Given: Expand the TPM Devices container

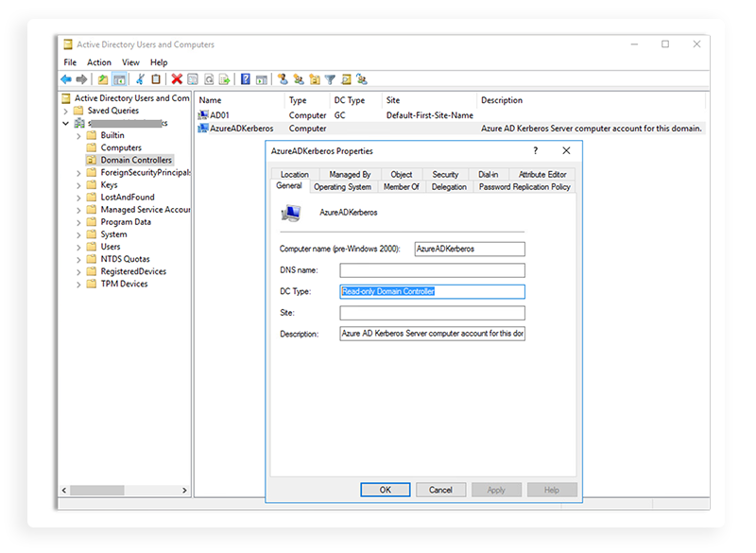Looking at the screenshot, I should tap(78, 285).
